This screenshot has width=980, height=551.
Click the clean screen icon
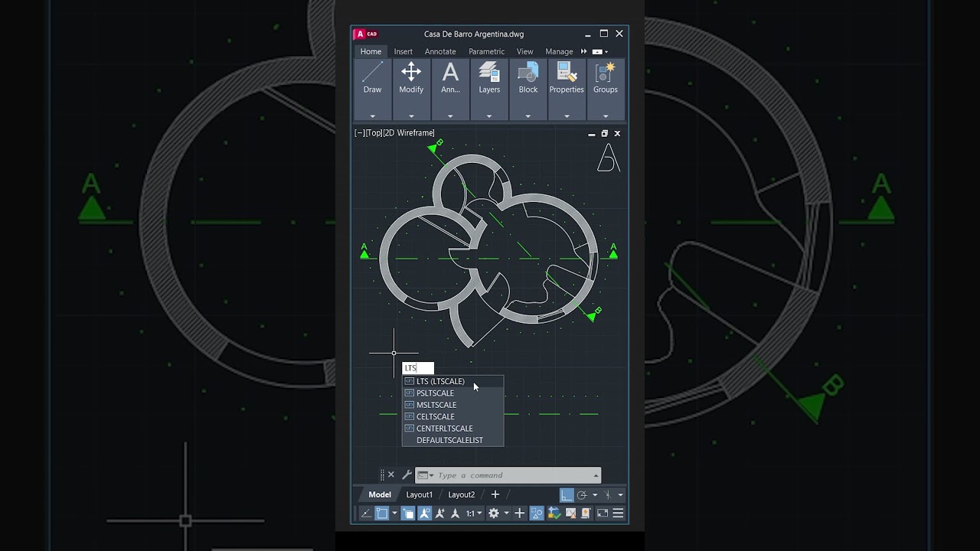coord(603,513)
